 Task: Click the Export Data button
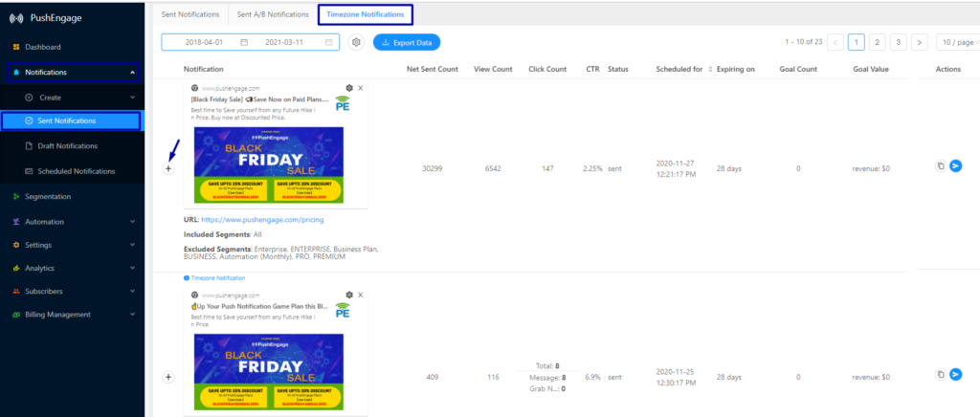(407, 42)
